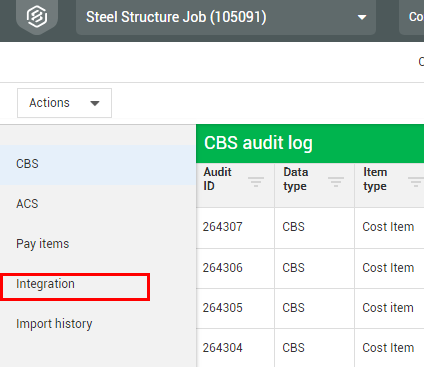Open Import history in the sidebar

pos(98,324)
